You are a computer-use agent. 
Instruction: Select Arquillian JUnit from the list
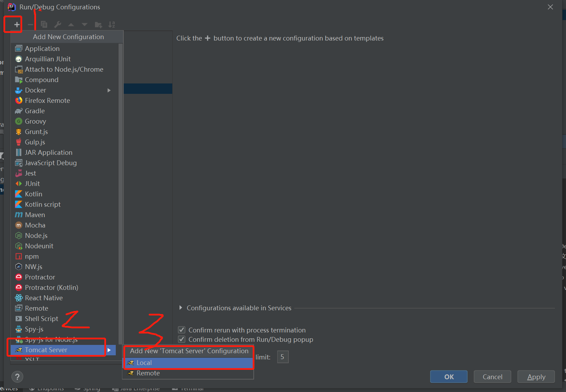[64, 59]
